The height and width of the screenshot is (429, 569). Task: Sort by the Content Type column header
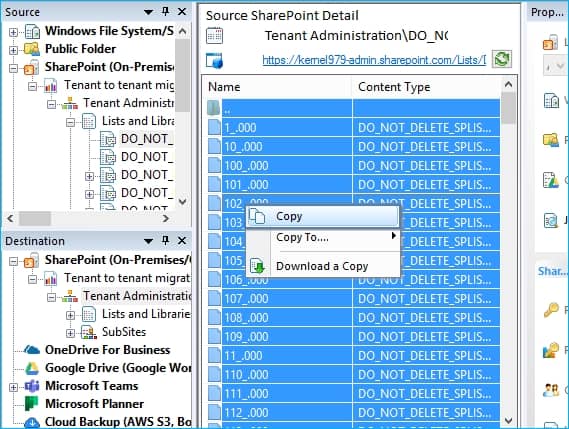click(x=426, y=87)
